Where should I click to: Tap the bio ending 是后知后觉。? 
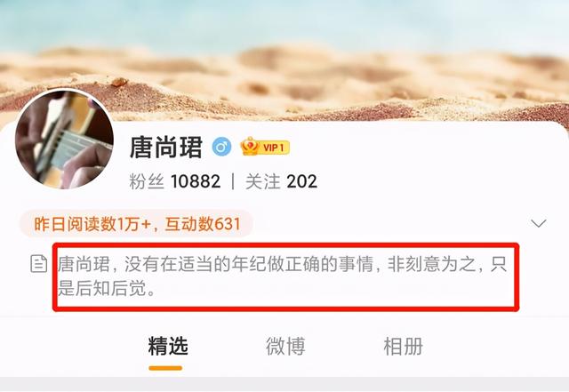(107, 289)
